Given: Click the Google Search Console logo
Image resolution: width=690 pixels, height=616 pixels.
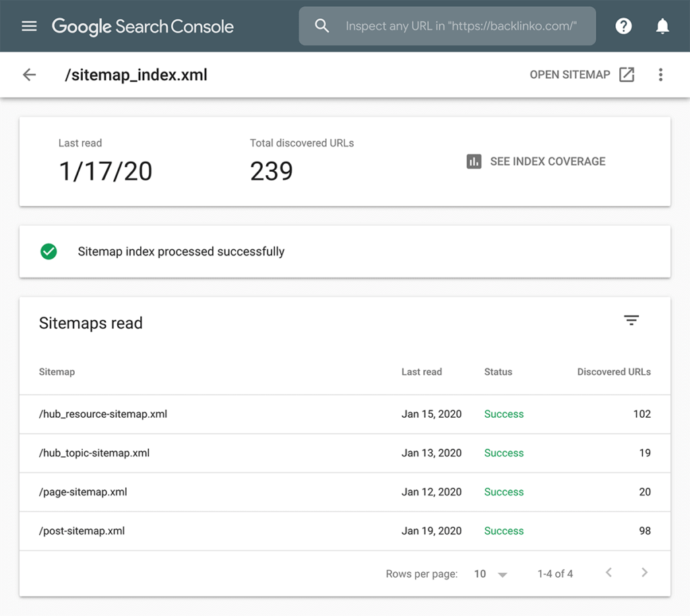Looking at the screenshot, I should (143, 27).
